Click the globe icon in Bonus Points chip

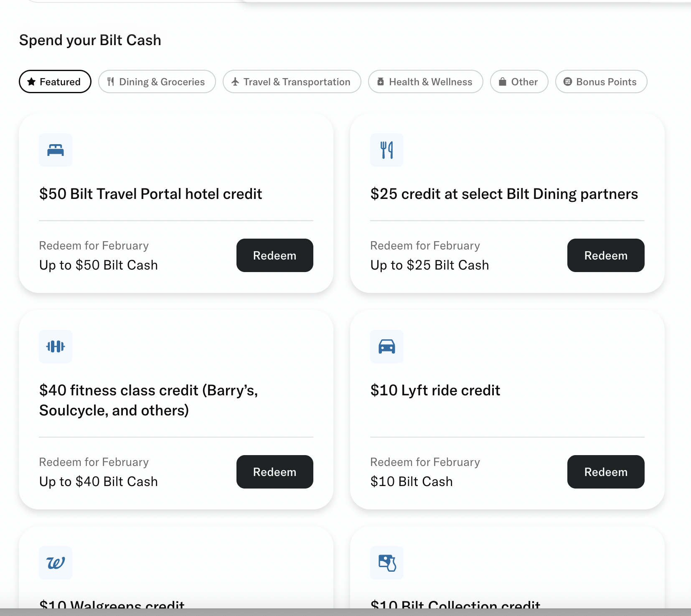click(568, 81)
